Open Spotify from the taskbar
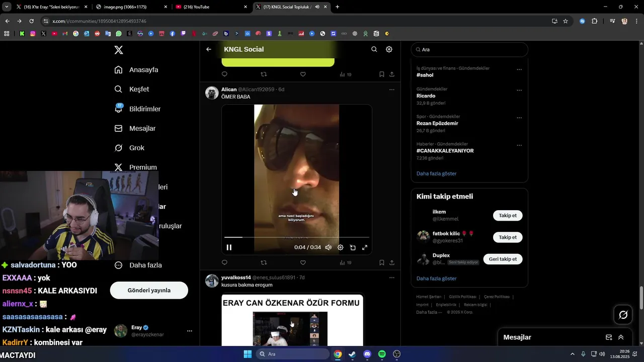 coord(382,354)
